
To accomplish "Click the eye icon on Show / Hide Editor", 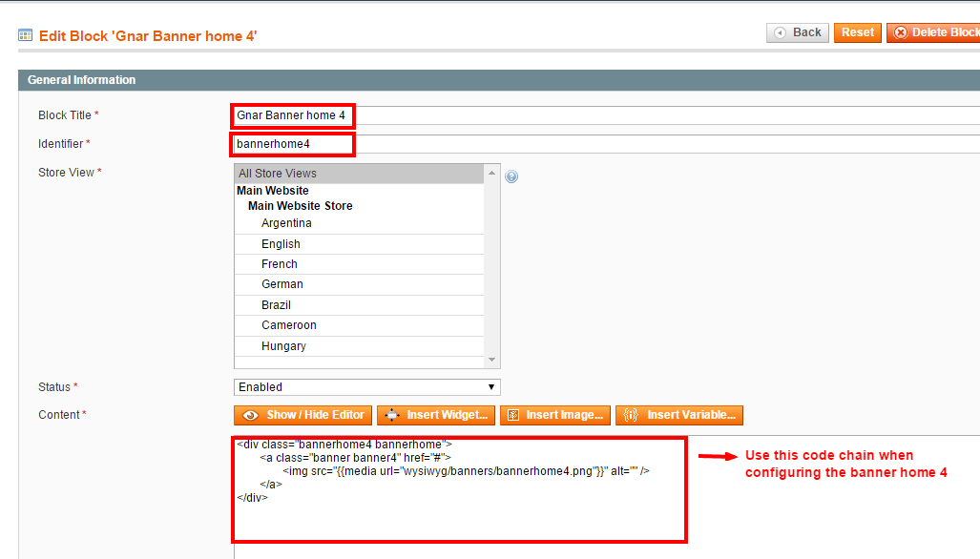I will (251, 415).
